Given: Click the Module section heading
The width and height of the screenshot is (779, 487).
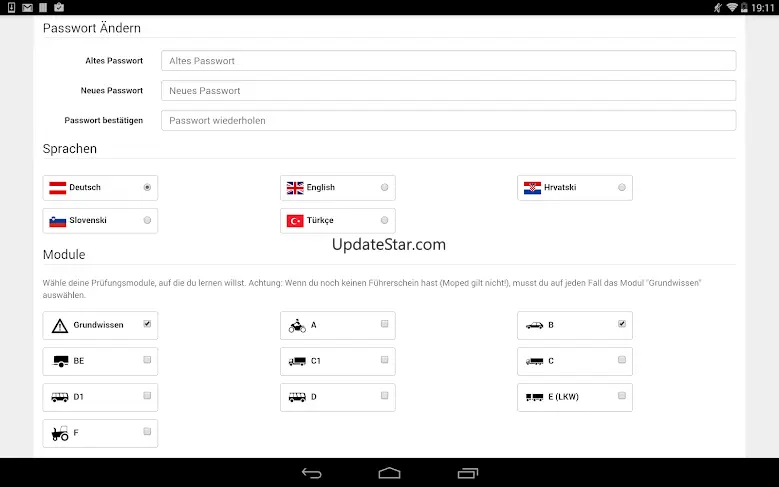Looking at the screenshot, I should [64, 254].
